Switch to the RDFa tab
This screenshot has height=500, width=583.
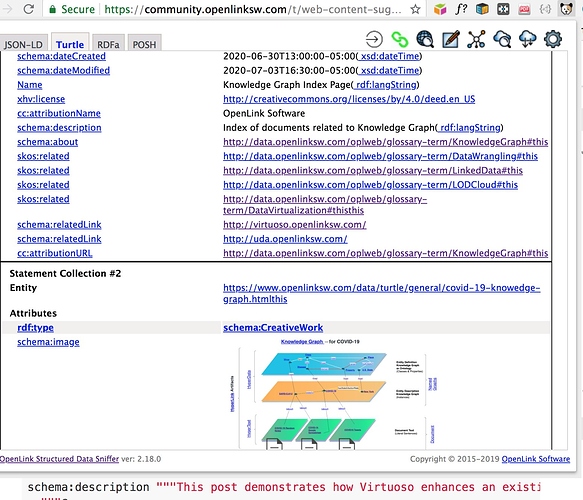coord(108,44)
